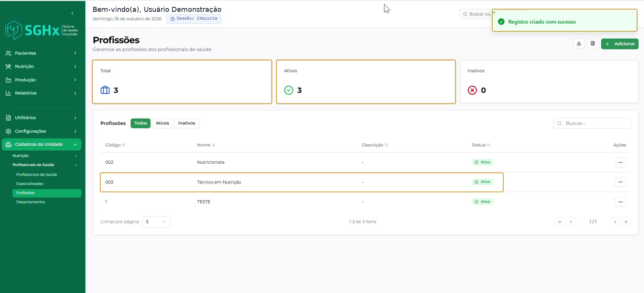Click the Ativos summary card

[x=366, y=82]
